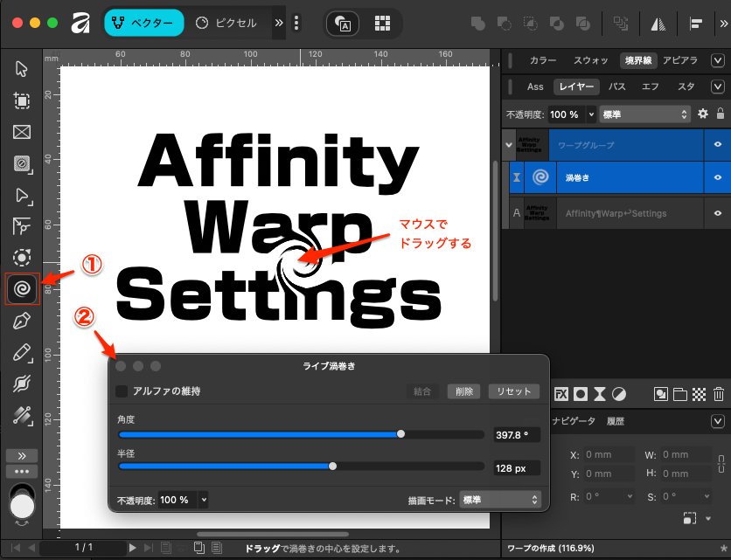Viewport: 731px width, 560px height.
Task: Hide the 渦巻き layer via eye icon
Action: click(x=718, y=177)
